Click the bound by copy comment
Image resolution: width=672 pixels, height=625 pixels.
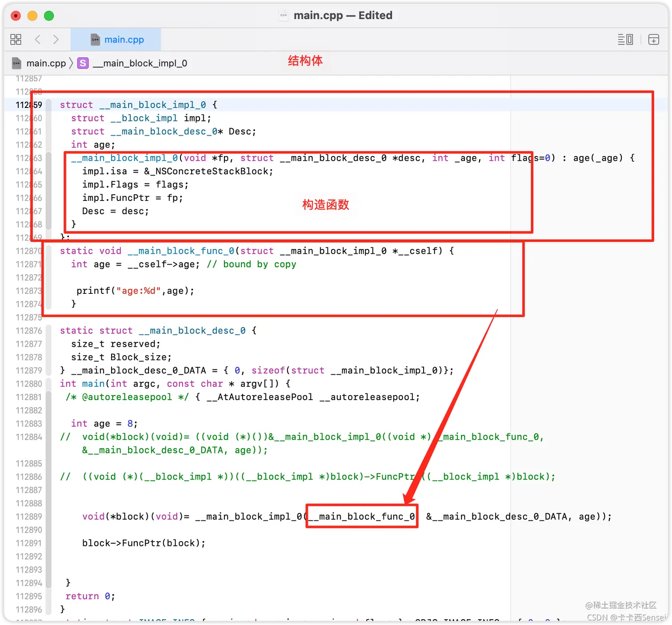click(x=252, y=264)
